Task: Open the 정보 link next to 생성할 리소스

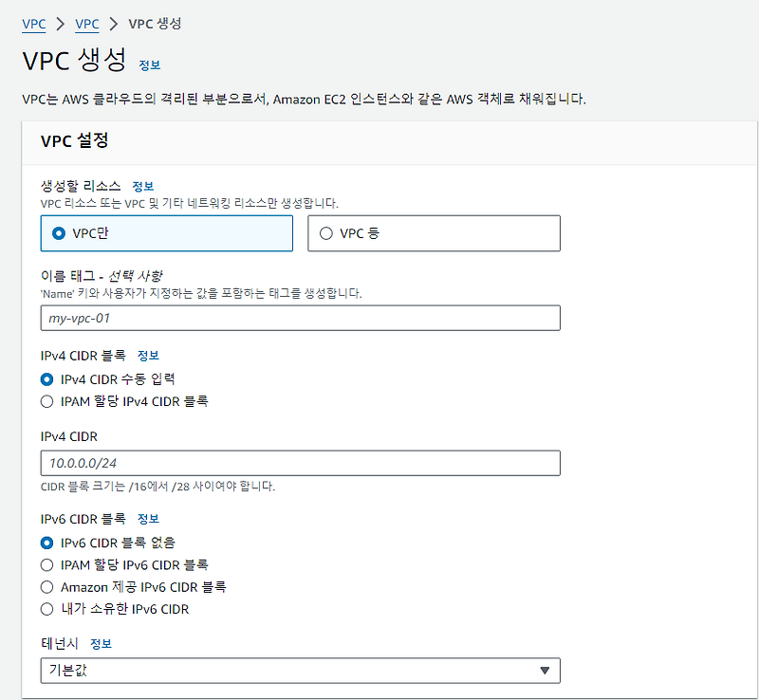Action: 143,185
